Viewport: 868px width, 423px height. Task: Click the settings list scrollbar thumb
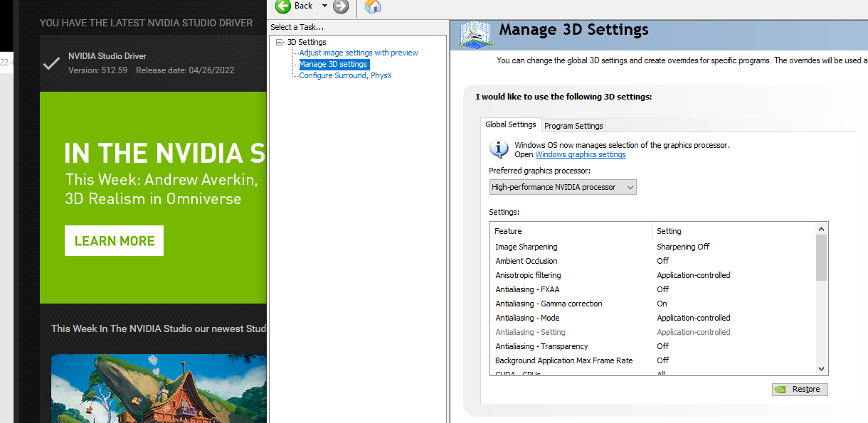point(821,257)
